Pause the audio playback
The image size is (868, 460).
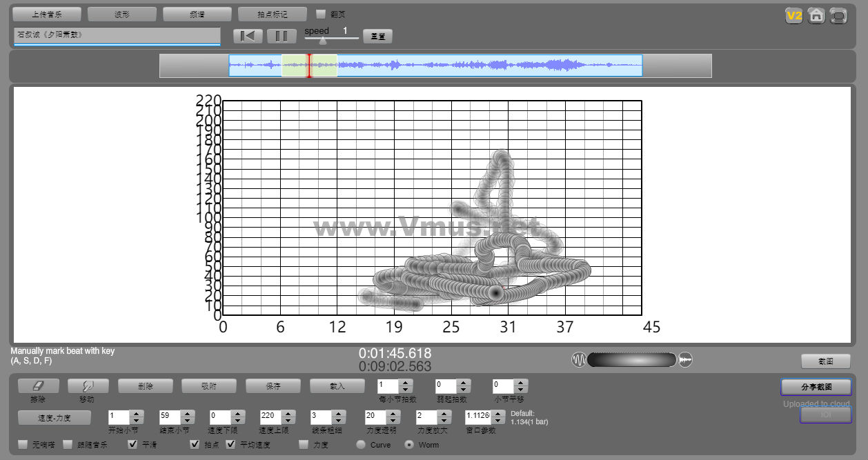[x=282, y=36]
